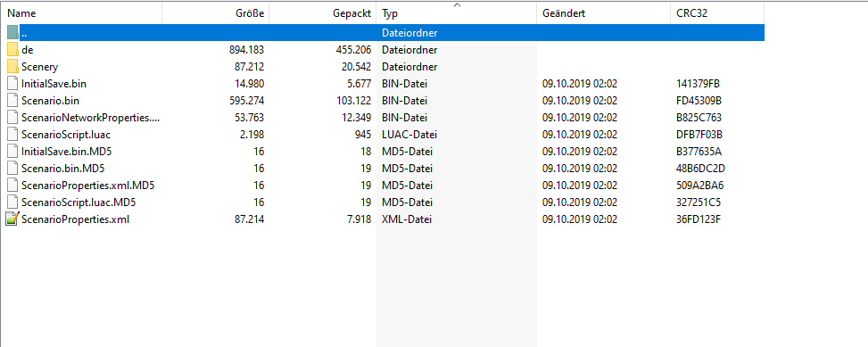Click the InitialSave.bin.MD5 file icon
The image size is (868, 347).
tap(12, 152)
